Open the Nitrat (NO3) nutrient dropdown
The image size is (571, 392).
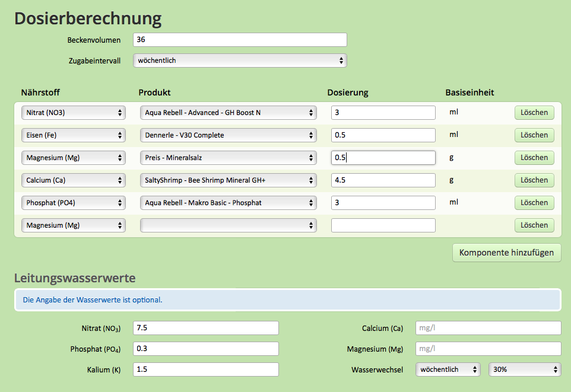click(74, 113)
